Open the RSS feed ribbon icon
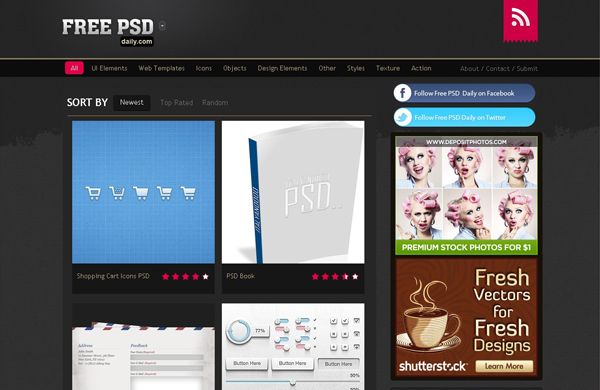The image size is (600, 390). click(520, 20)
